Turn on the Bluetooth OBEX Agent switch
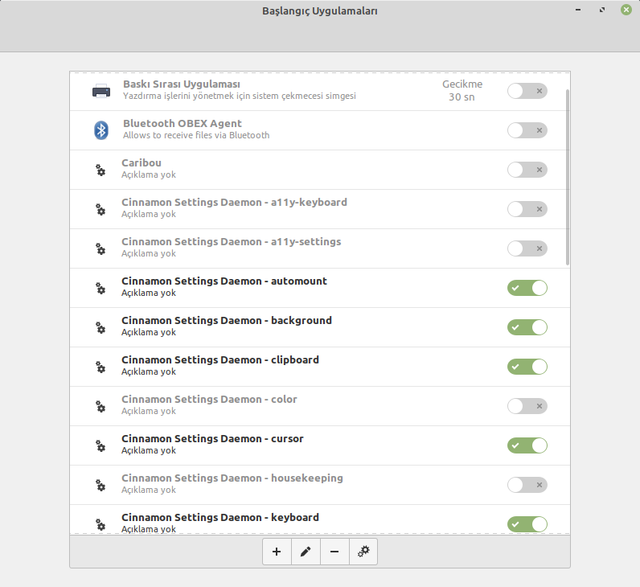Image resolution: width=640 pixels, height=587 pixels. [x=527, y=130]
